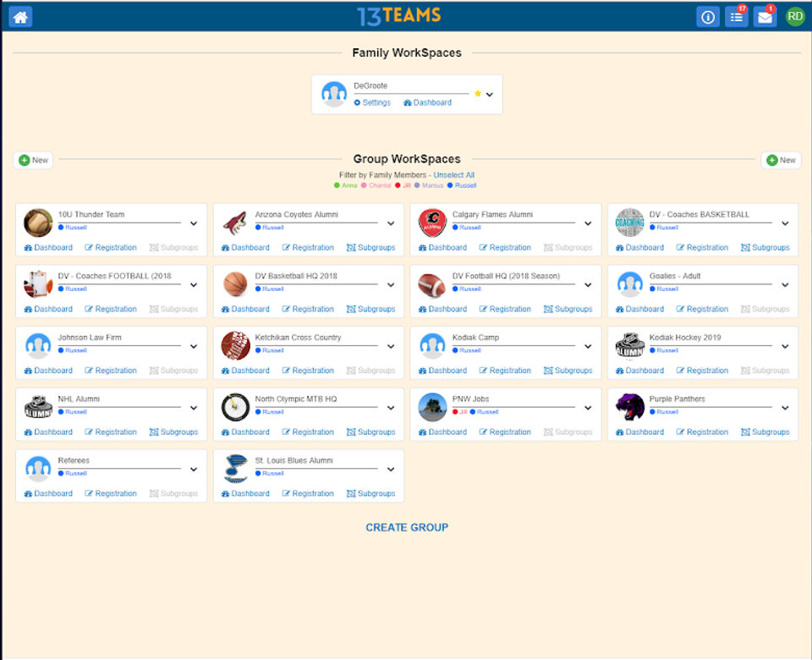Viewport: 812px width, 660px height.
Task: Open Registration for Johnson Law Firm
Action: click(x=111, y=371)
